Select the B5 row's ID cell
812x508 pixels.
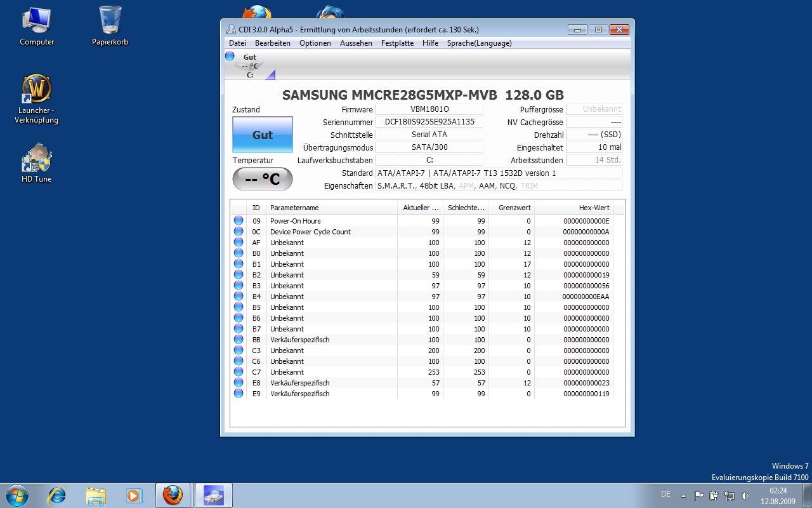pos(256,307)
